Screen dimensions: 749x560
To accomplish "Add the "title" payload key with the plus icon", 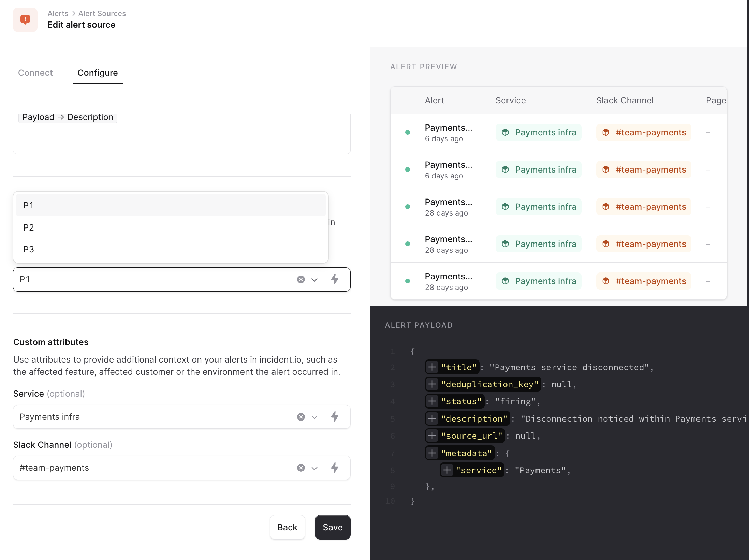I will coord(432,367).
